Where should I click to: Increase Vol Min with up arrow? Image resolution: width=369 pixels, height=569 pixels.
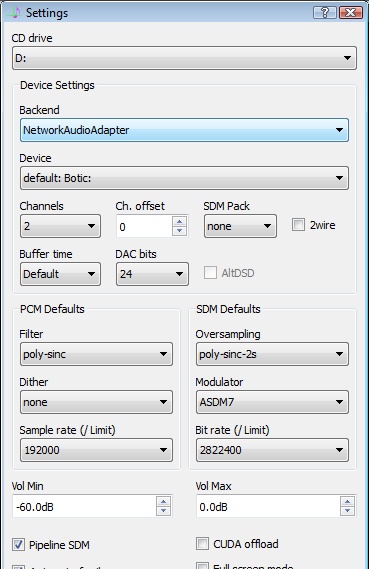[163, 502]
